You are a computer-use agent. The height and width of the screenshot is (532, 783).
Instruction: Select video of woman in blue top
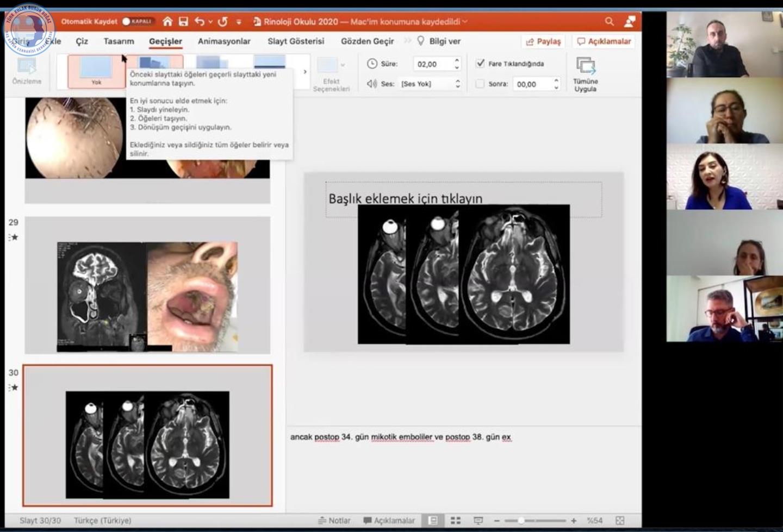724,177
